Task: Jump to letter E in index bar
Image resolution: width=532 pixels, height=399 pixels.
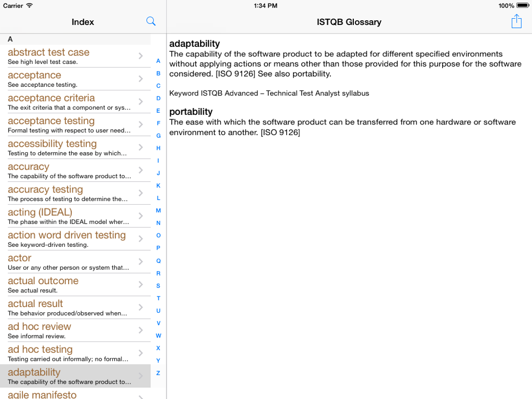Action: pos(158,111)
